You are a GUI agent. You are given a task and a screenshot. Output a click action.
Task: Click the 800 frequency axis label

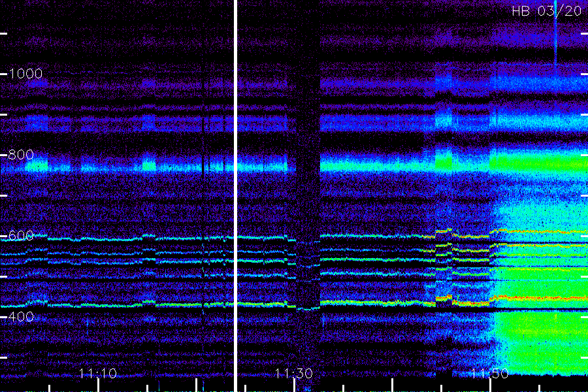(21, 155)
